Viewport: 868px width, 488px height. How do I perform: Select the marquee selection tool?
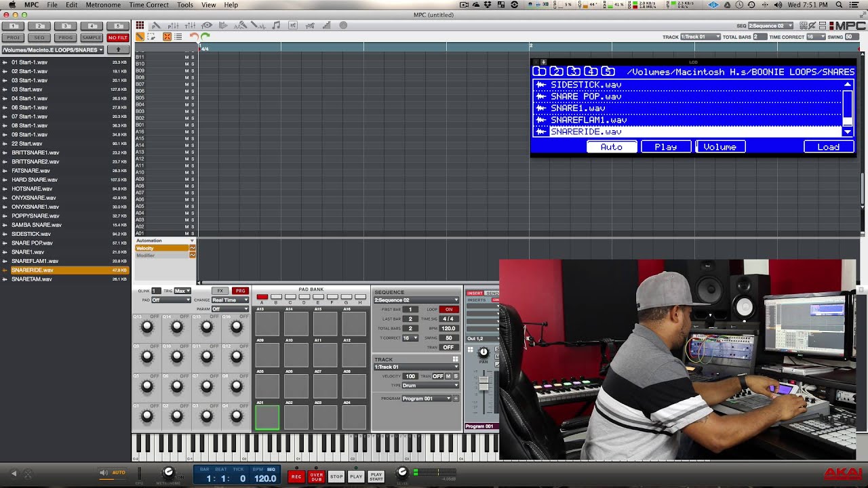(x=151, y=37)
